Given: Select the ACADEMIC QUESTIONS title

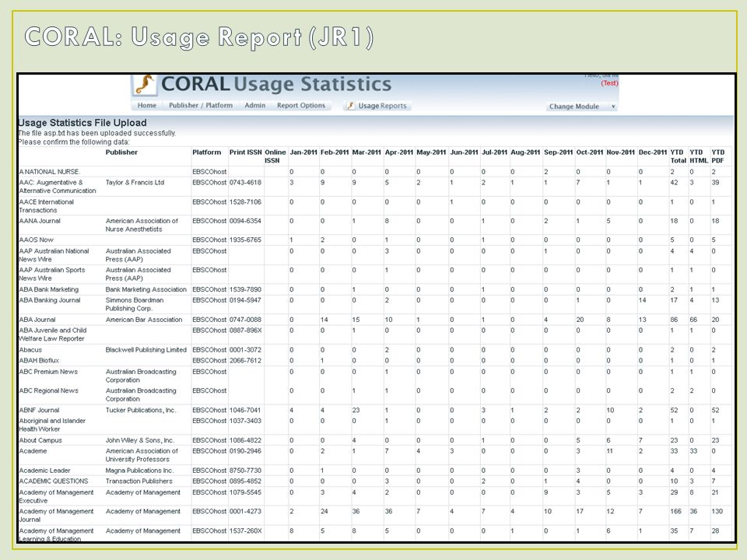Looking at the screenshot, I should pos(54,481).
